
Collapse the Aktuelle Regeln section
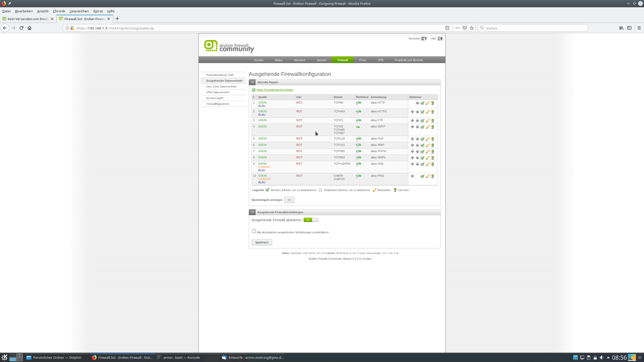[252, 82]
